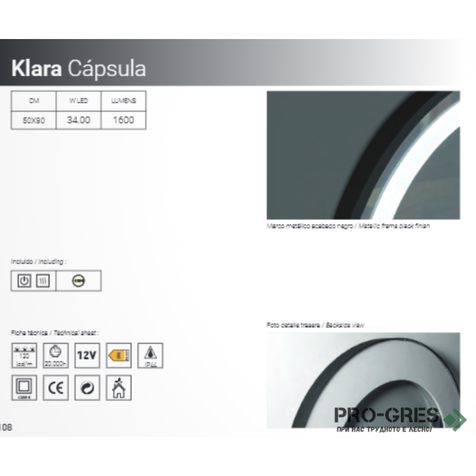Click the eco house icon

pos(119,387)
